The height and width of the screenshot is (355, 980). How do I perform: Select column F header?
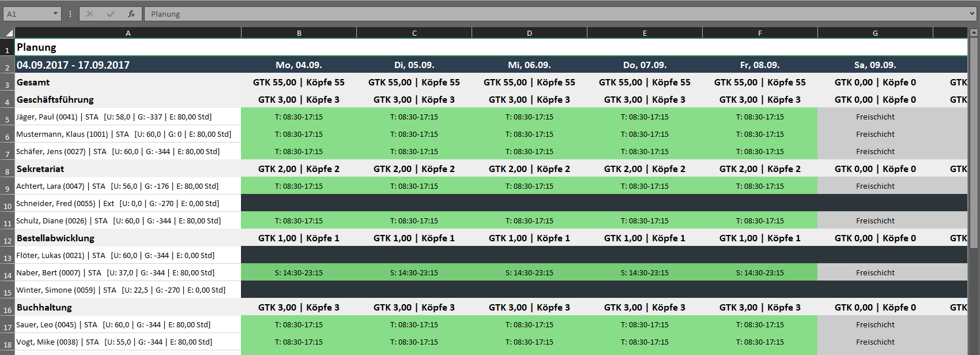(x=760, y=33)
